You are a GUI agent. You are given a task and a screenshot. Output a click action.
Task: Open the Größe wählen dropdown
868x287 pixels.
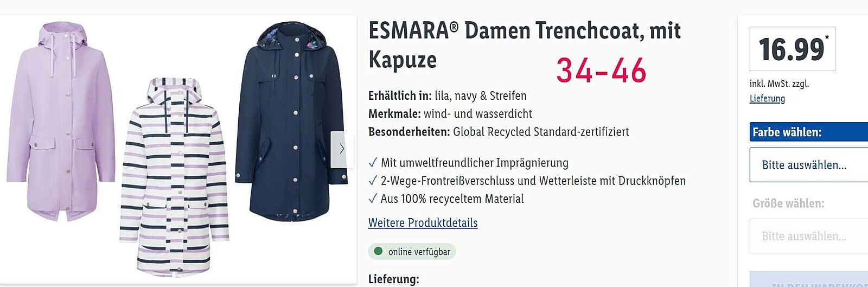(x=809, y=236)
